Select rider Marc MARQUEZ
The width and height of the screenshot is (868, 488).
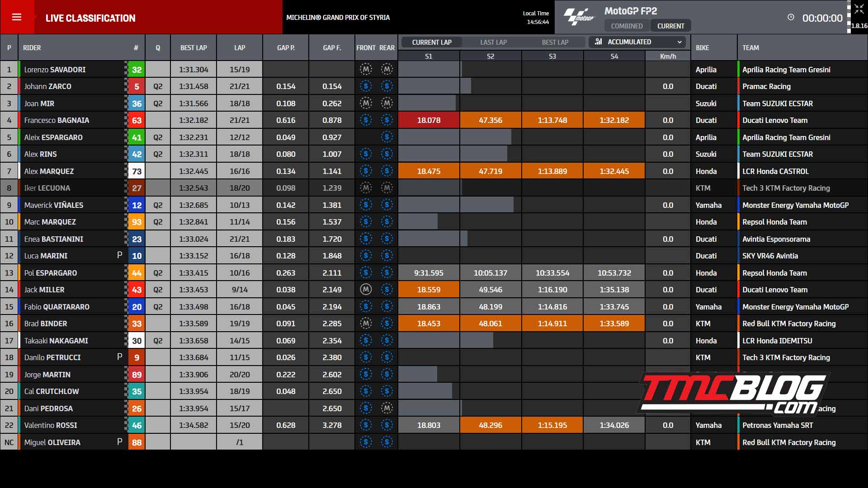pyautogui.click(x=50, y=222)
